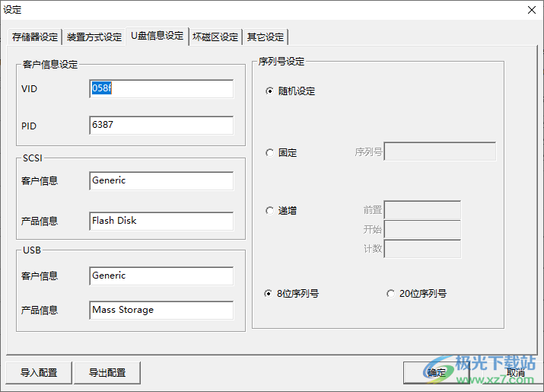Focus the USB 客户信息 Generic field
Viewport: 544px width, 392px height.
click(161, 276)
